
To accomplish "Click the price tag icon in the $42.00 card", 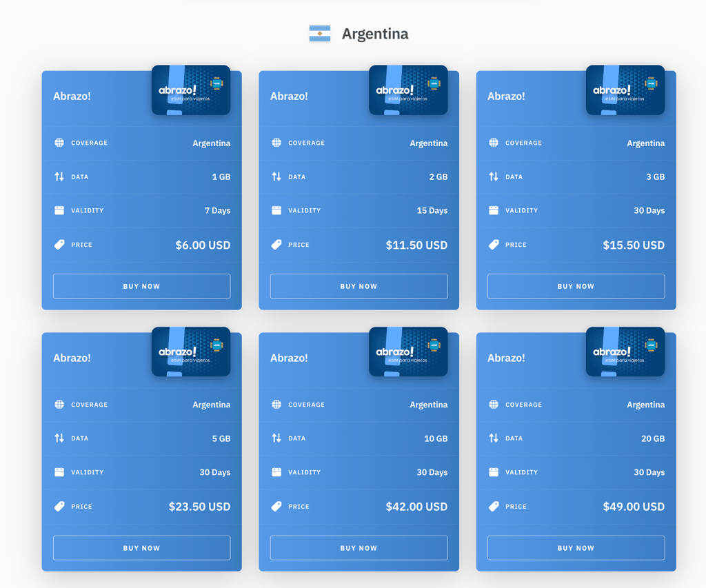I will [276, 507].
